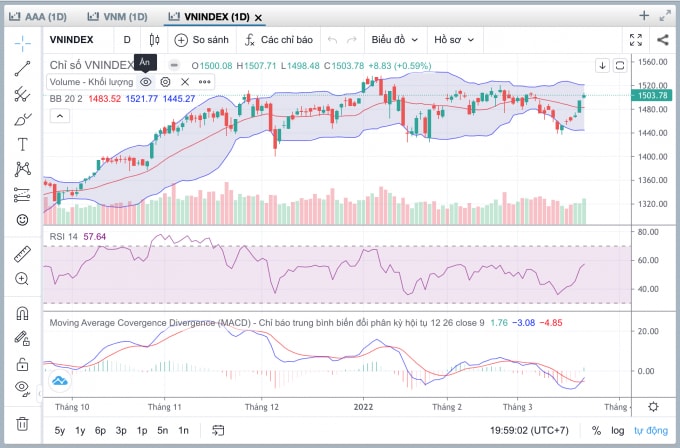Screen dimensions: 680x448
Task: Toggle tự động auto scale
Action: [x=651, y=431]
